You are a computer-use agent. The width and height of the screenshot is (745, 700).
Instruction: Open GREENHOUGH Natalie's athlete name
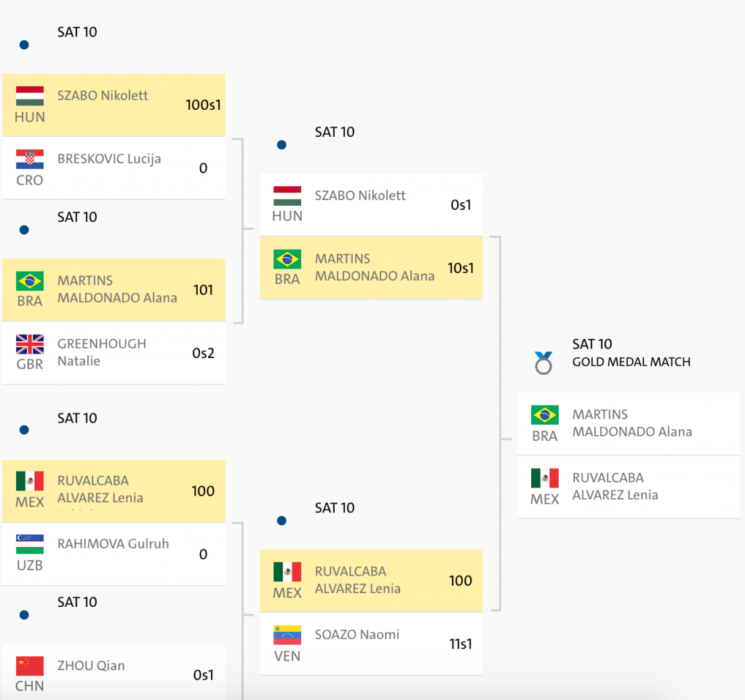(x=102, y=352)
